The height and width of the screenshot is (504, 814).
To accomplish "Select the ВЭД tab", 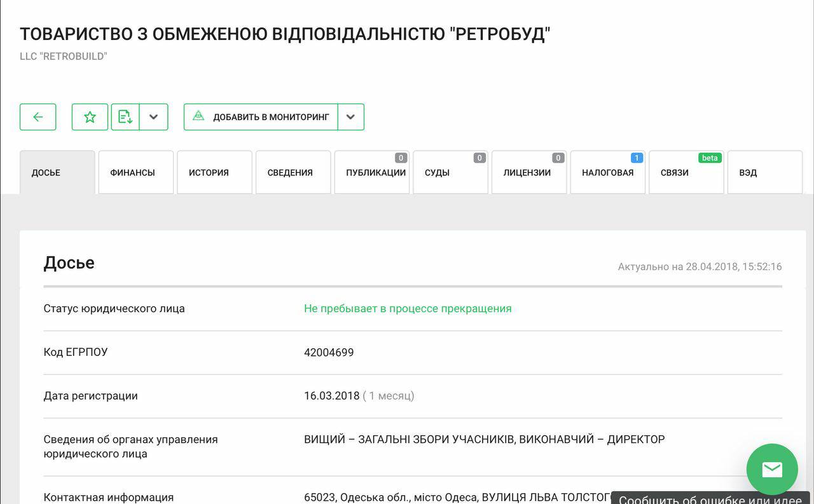I will [x=764, y=172].
